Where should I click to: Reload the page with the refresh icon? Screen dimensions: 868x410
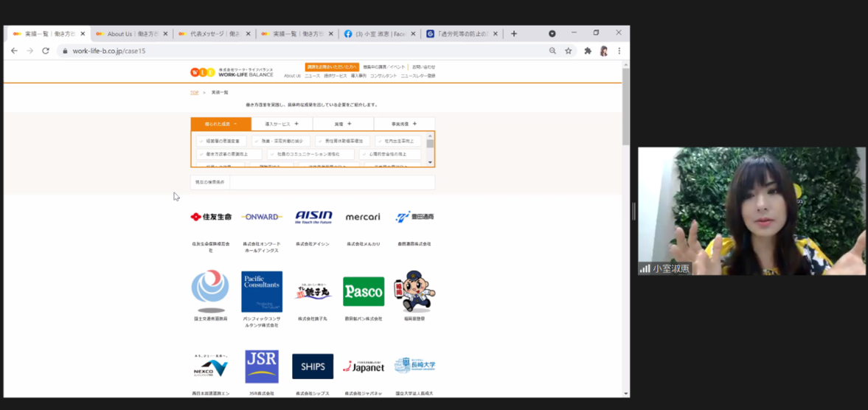pos(46,50)
